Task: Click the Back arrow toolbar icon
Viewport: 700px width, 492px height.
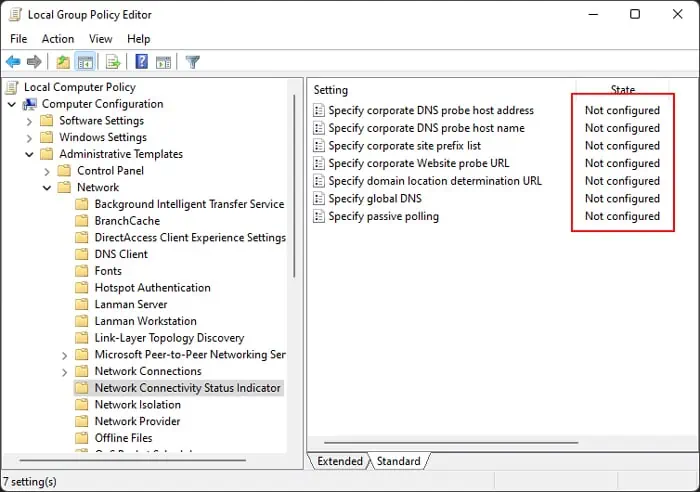Action: pyautogui.click(x=13, y=62)
